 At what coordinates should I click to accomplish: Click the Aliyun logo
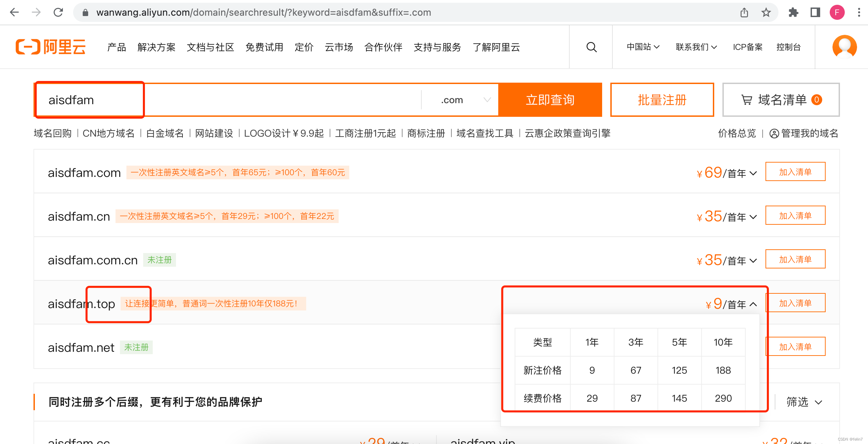tap(51, 47)
